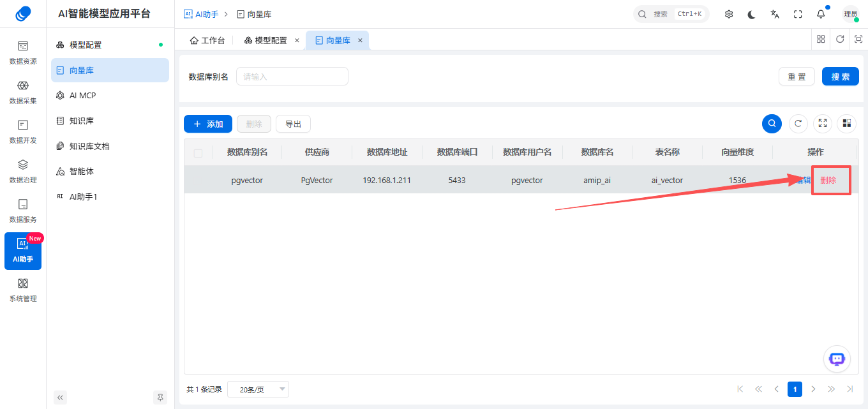
Task: Click the 192.168.1.211 address cell
Action: [387, 180]
